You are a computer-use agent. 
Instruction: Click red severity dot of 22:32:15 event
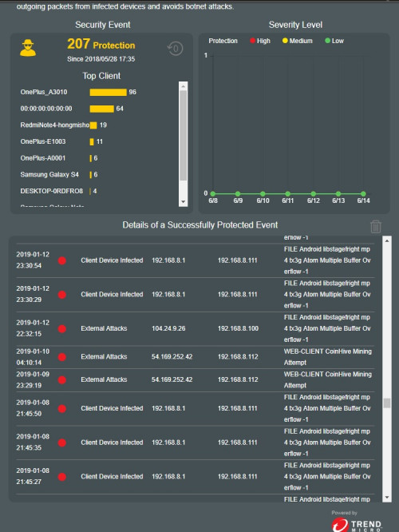62,329
